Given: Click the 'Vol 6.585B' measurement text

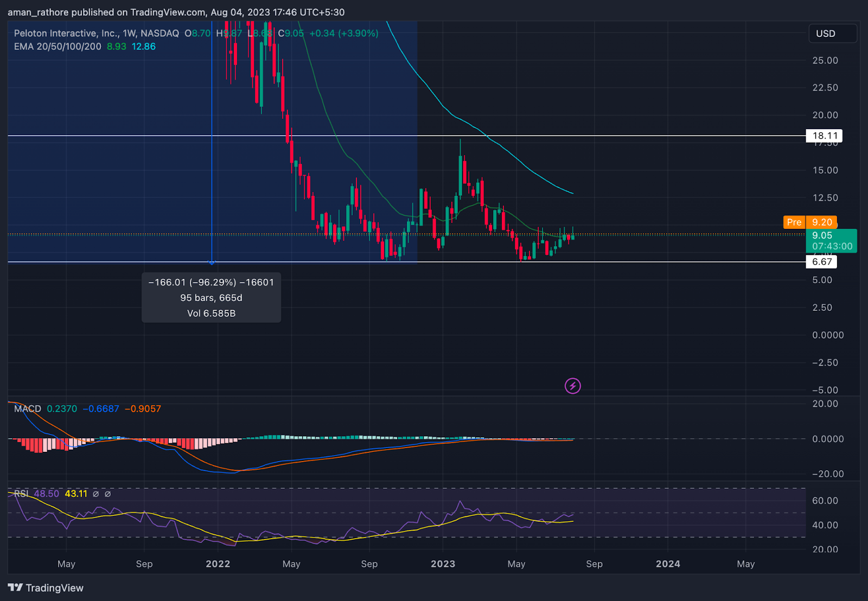Looking at the screenshot, I should pyautogui.click(x=211, y=314).
